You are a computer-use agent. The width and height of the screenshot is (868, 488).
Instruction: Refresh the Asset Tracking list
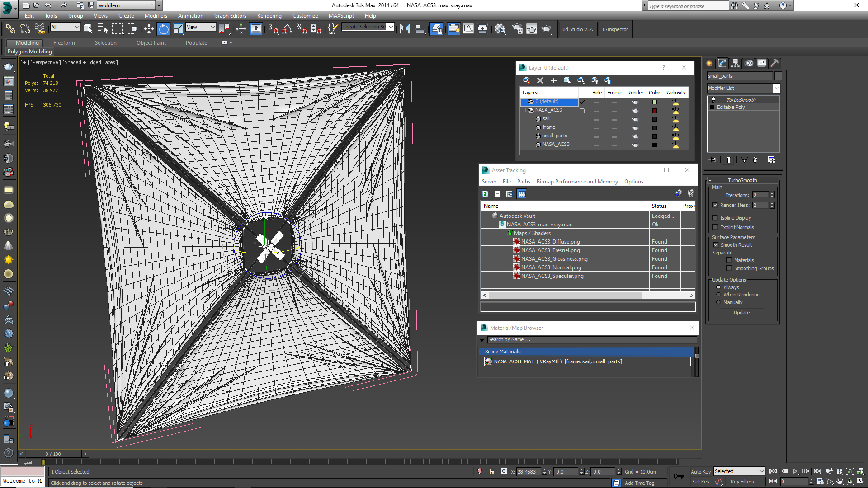pos(485,194)
